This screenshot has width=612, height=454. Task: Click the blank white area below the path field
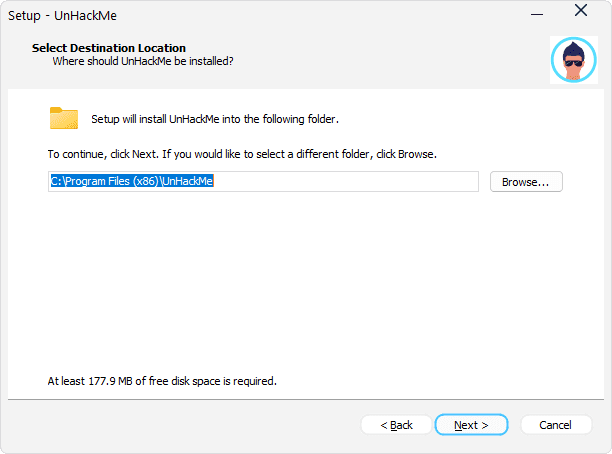[300, 280]
